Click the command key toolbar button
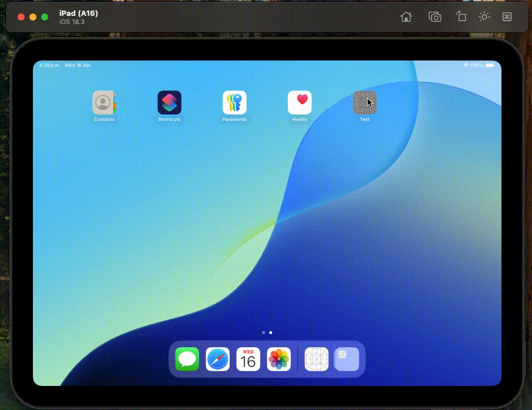 pyautogui.click(x=507, y=17)
